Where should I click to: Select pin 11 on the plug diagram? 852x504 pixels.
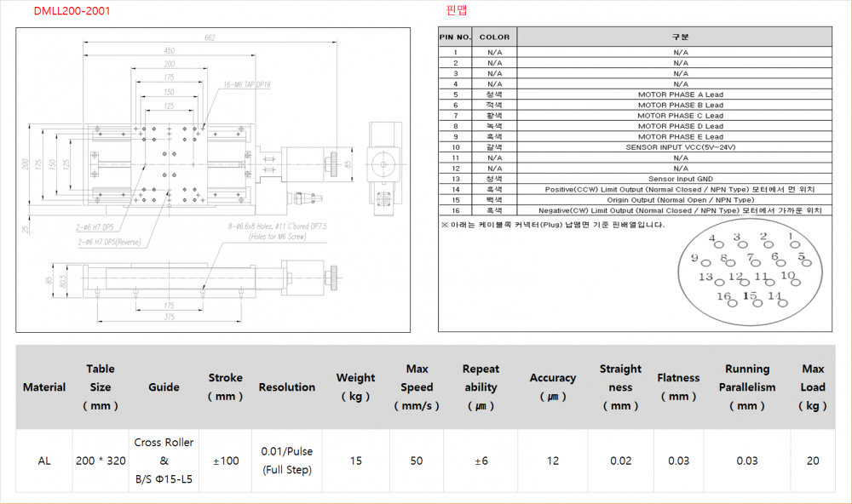762,278
